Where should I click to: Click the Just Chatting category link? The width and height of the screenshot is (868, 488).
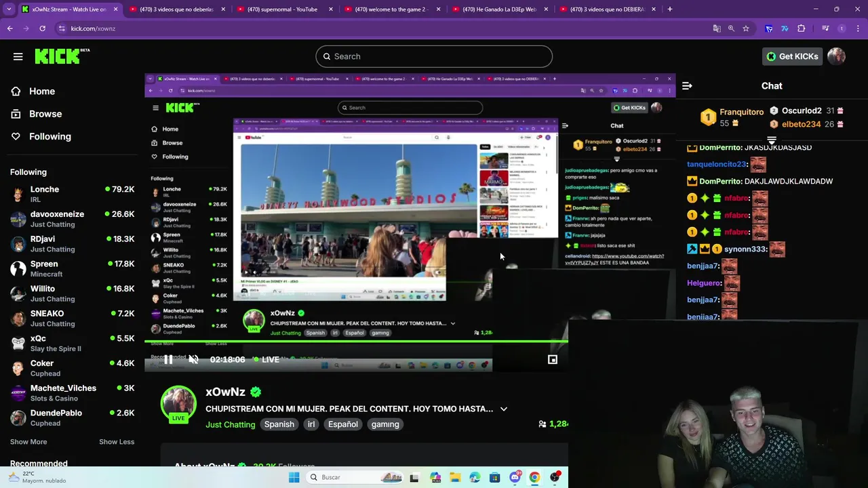click(231, 424)
